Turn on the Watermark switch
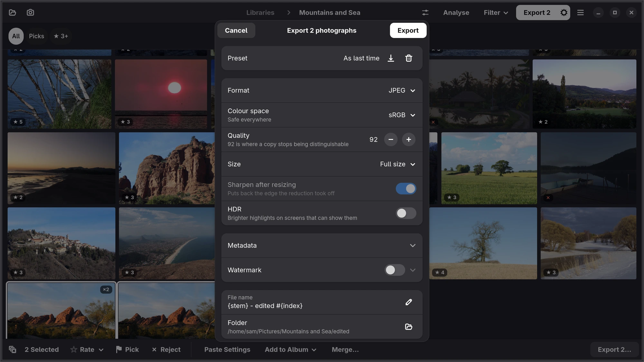Screen dimensions: 644x362 [395, 270]
